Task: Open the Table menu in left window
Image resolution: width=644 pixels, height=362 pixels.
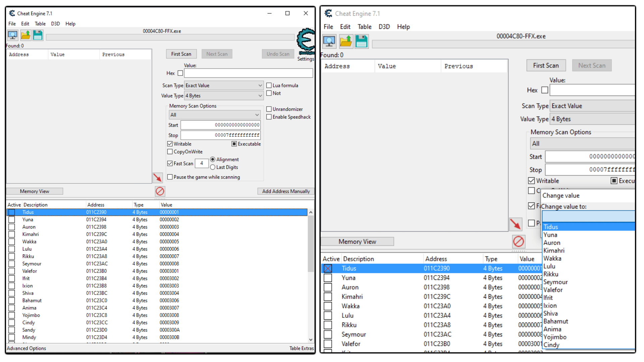Action: click(x=40, y=24)
